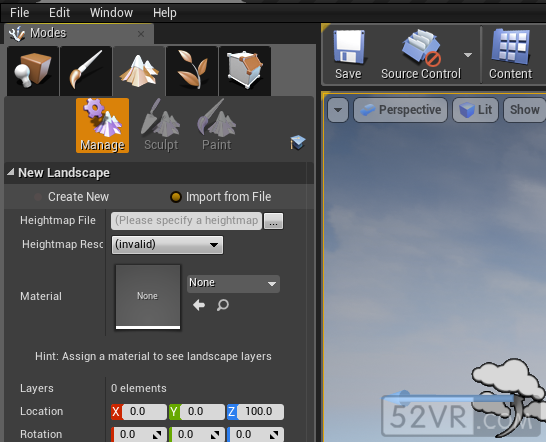The width and height of the screenshot is (546, 442).
Task: Select the Geometry Editing cube icon
Action: click(x=245, y=71)
